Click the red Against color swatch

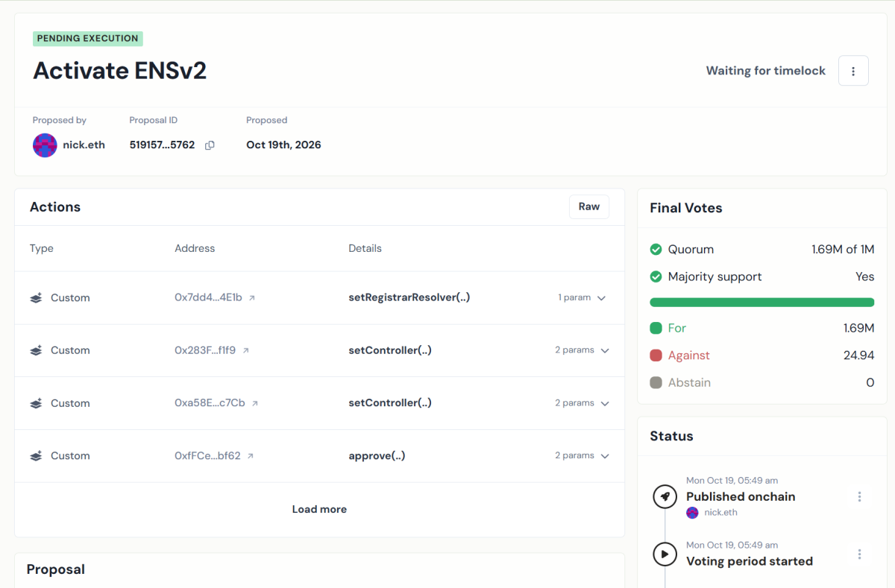point(656,355)
